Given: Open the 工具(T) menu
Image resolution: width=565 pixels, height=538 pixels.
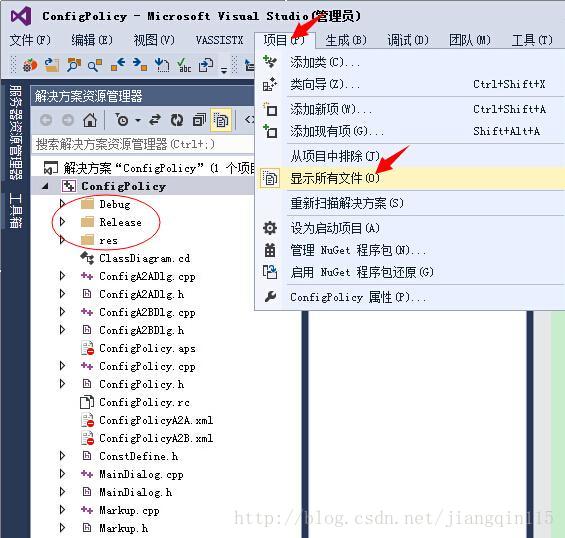Looking at the screenshot, I should [532, 40].
